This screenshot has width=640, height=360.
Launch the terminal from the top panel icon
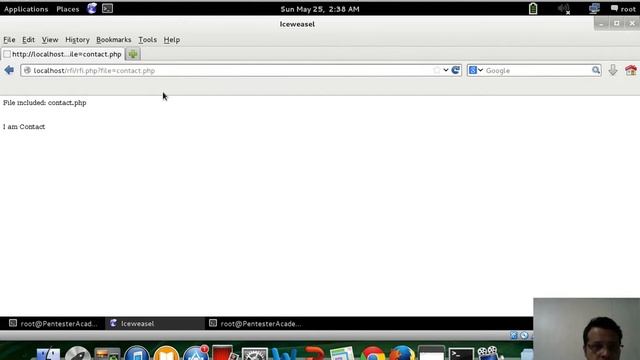[x=107, y=9]
